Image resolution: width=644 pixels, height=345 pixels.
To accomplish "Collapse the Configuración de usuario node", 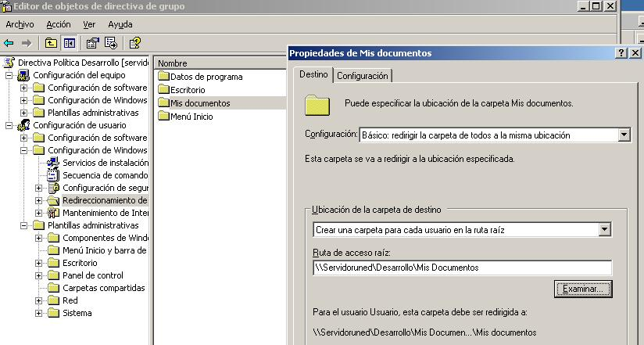I will click(9, 125).
